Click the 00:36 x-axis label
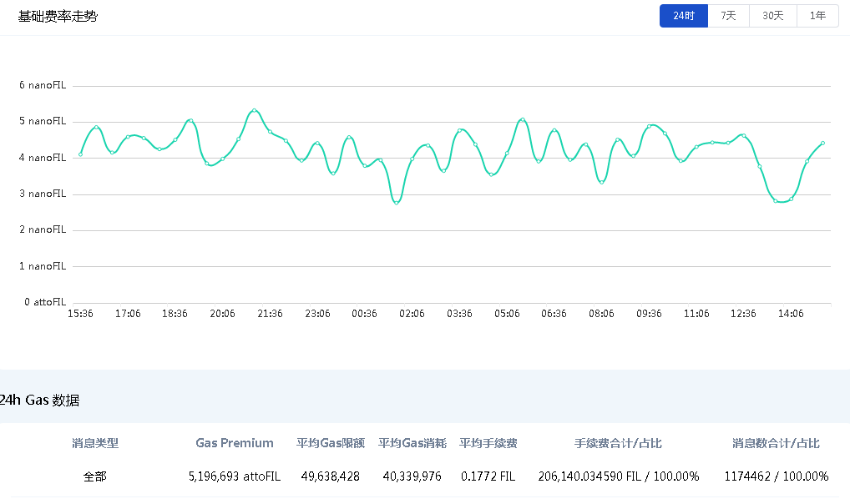 [x=364, y=313]
